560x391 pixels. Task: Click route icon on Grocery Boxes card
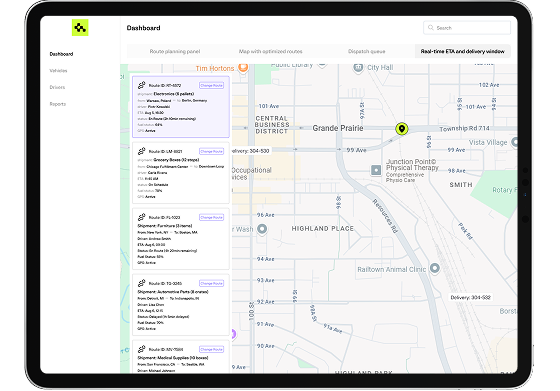[x=141, y=151]
